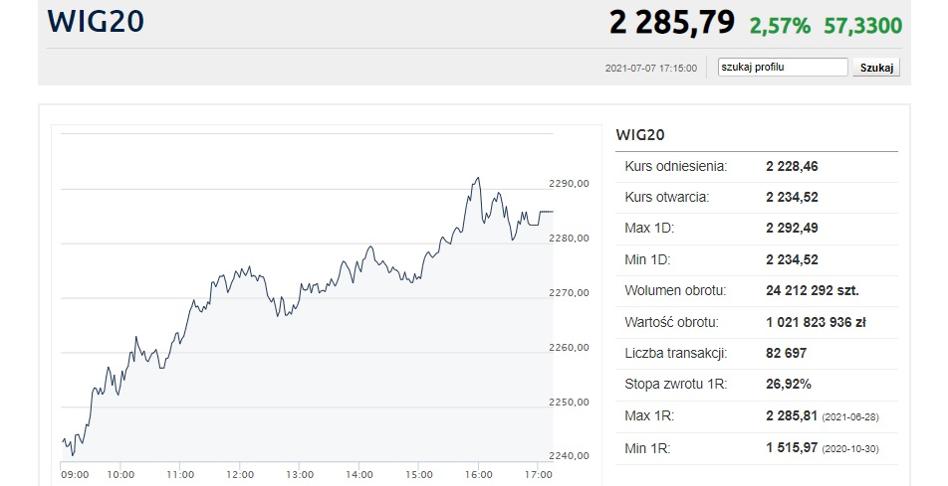Image resolution: width=948 pixels, height=486 pixels.
Task: Click the green 57,3300 point change
Action: (x=863, y=25)
